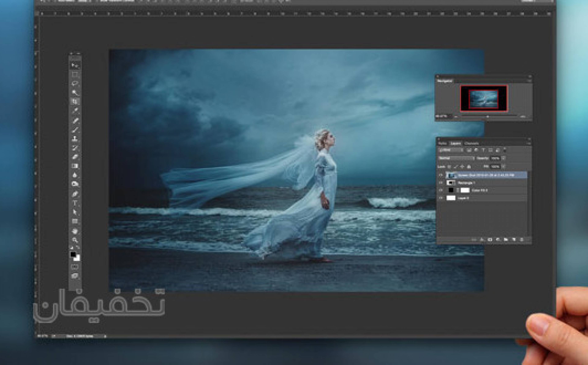Select the Gradient tool
The width and height of the screenshot is (588, 365).
click(75, 166)
